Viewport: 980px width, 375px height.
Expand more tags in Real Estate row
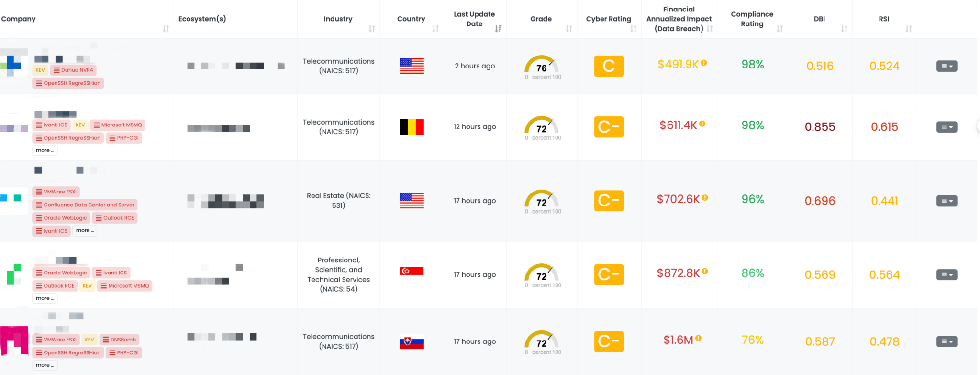click(85, 230)
